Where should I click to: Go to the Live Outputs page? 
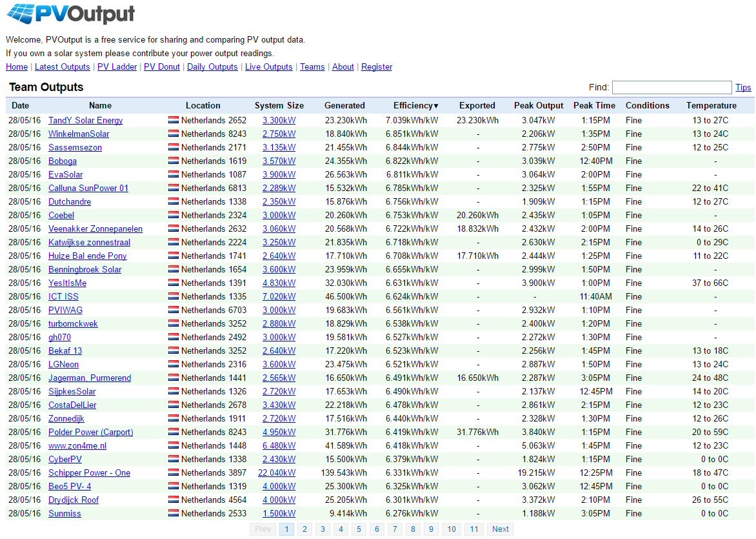268,67
